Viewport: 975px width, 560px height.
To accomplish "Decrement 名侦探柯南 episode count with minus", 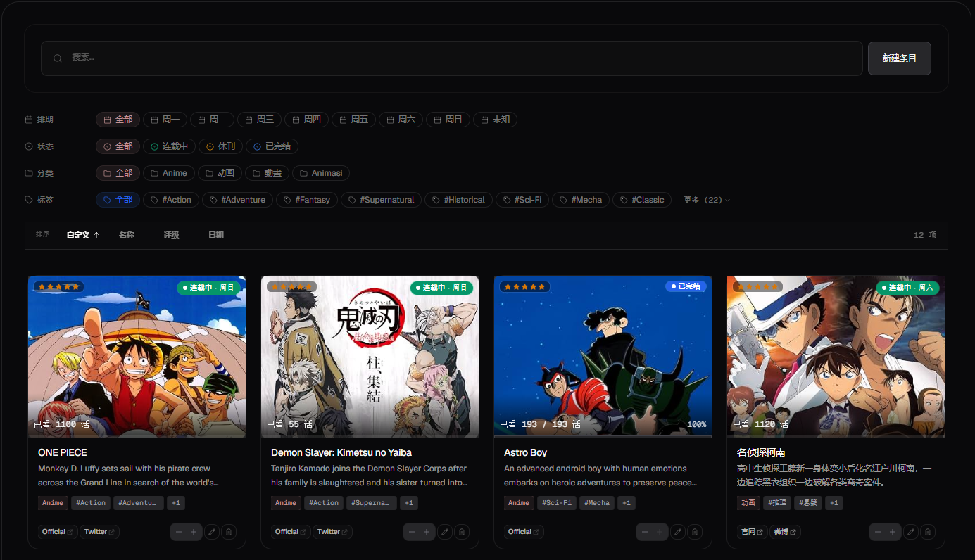I will (878, 532).
